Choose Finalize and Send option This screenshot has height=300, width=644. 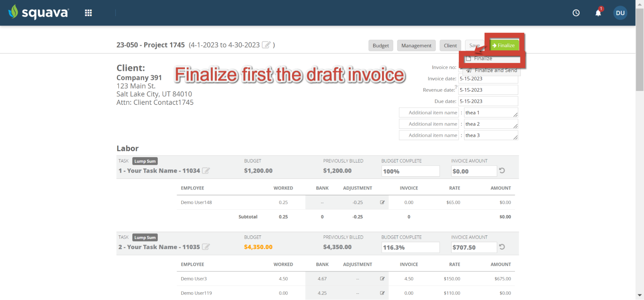pyautogui.click(x=492, y=70)
